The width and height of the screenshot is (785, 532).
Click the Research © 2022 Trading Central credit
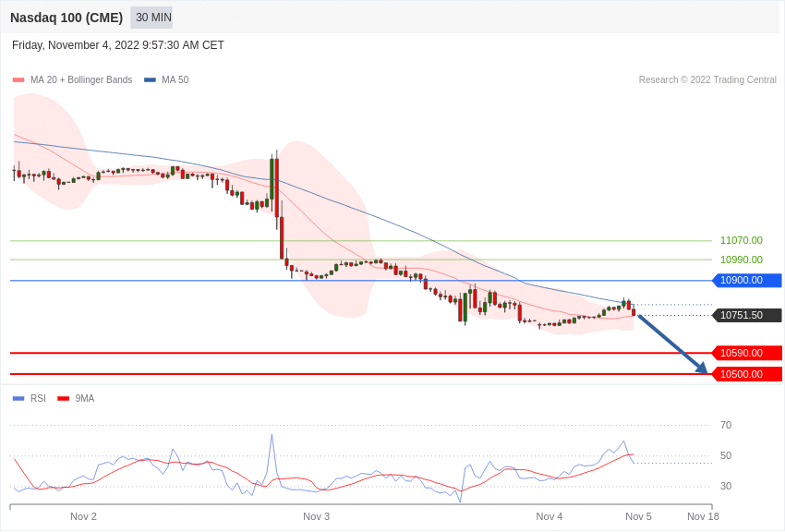pyautogui.click(x=707, y=80)
